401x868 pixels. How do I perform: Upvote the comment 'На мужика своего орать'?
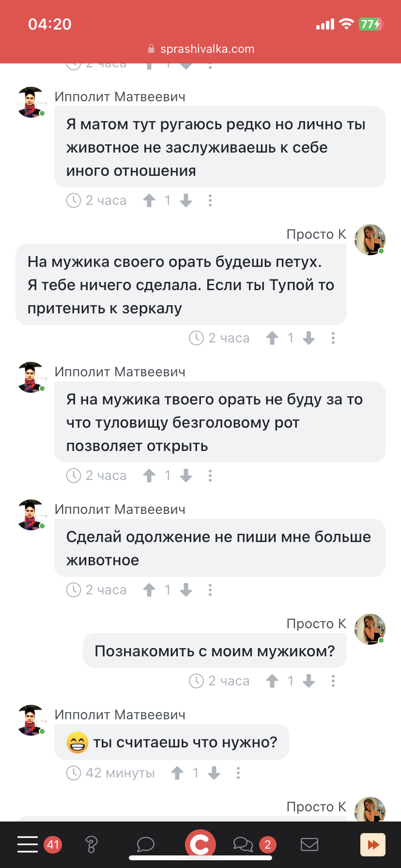(x=272, y=338)
